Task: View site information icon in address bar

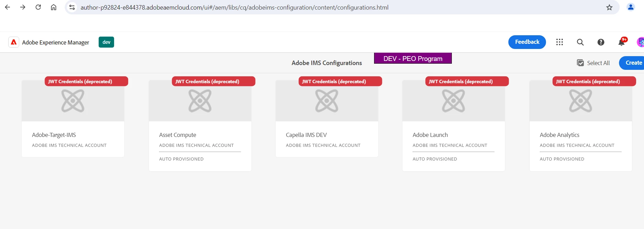Action: [72, 7]
